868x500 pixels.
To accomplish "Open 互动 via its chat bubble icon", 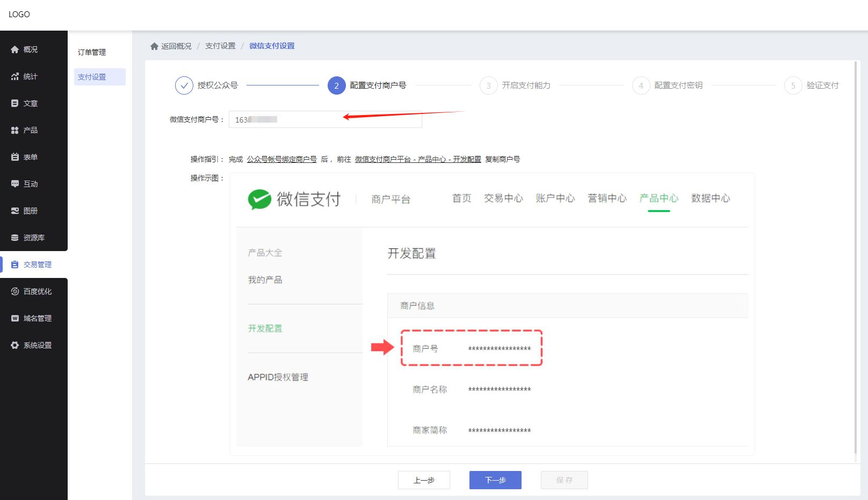I will click(x=15, y=184).
